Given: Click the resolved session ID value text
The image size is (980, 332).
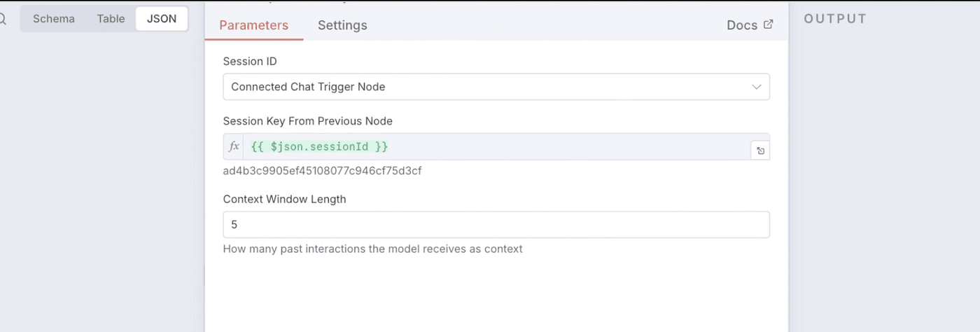Looking at the screenshot, I should tap(322, 171).
